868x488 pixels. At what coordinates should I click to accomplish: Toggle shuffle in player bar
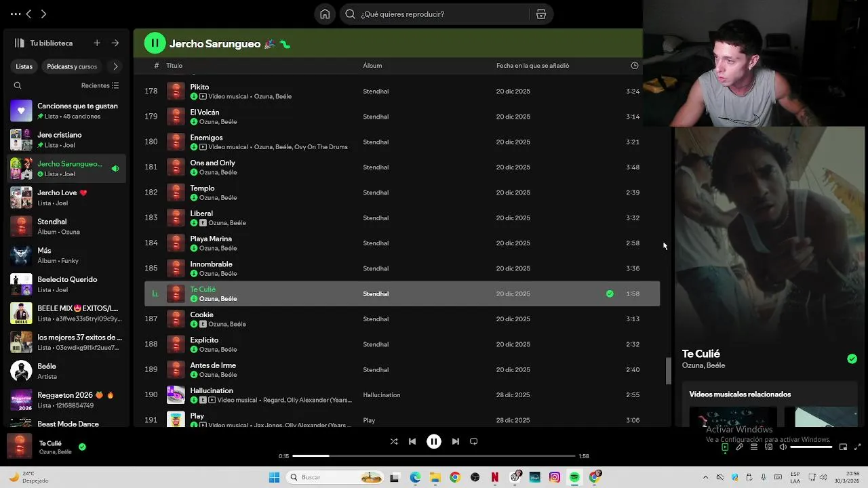click(394, 441)
